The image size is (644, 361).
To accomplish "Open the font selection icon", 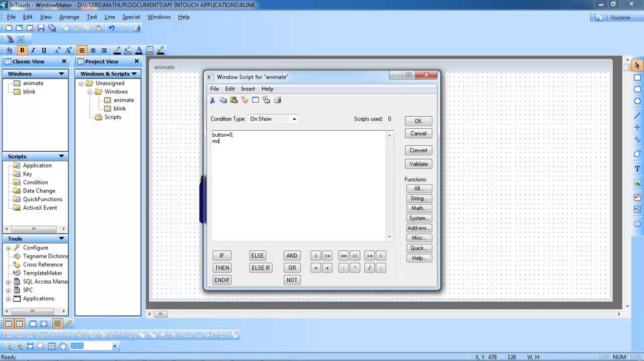I will point(10,50).
